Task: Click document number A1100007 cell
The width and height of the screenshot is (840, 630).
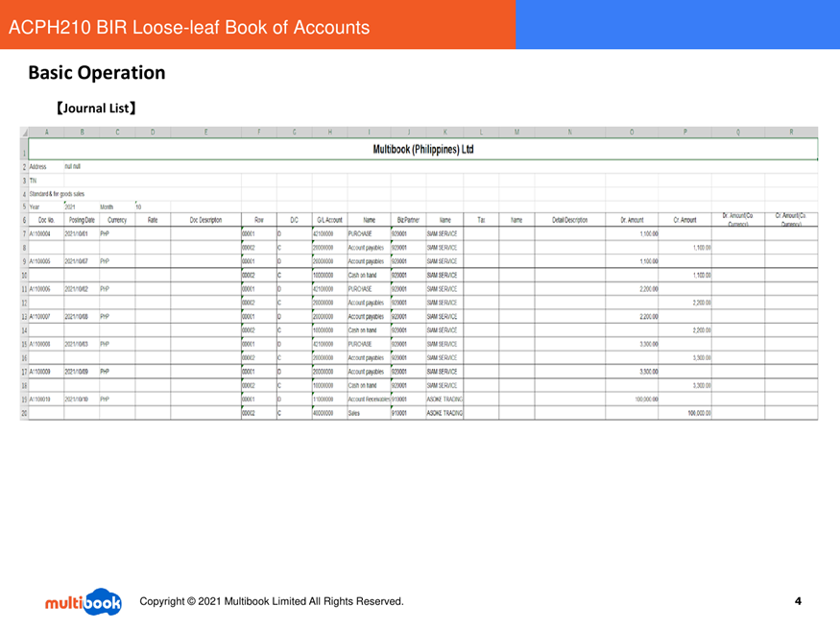Action: (x=46, y=317)
